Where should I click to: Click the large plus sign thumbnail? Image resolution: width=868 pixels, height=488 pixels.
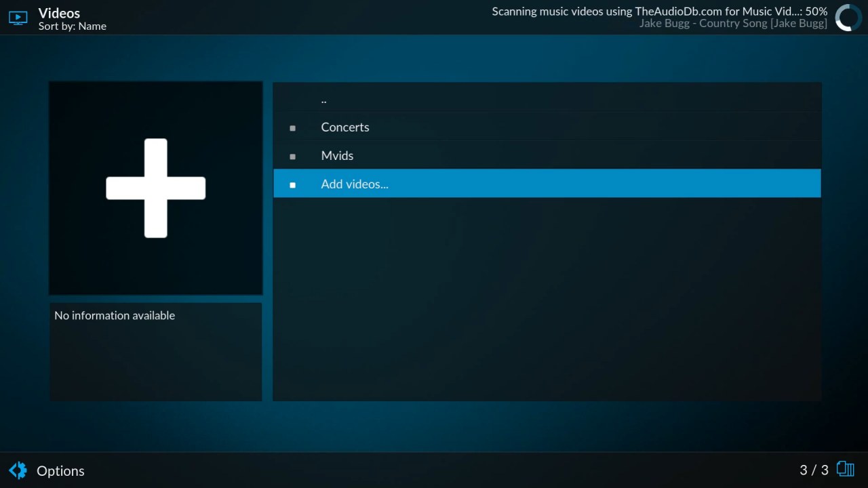coord(156,188)
